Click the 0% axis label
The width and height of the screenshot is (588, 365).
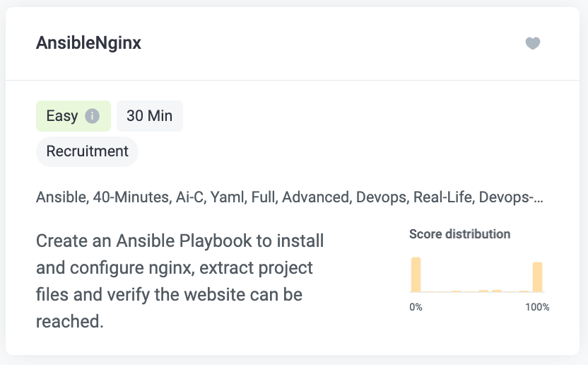coord(416,307)
